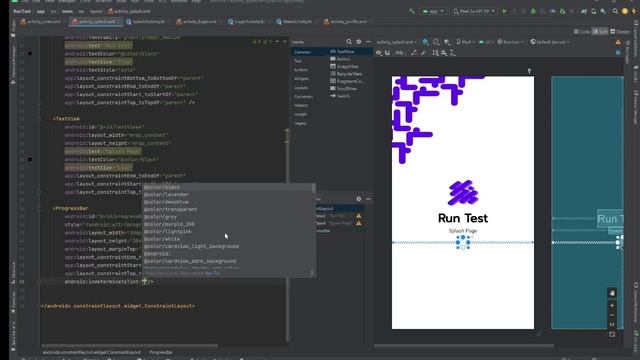Select the Google palette category
640x360 pixels.
pyautogui.click(x=300, y=114)
